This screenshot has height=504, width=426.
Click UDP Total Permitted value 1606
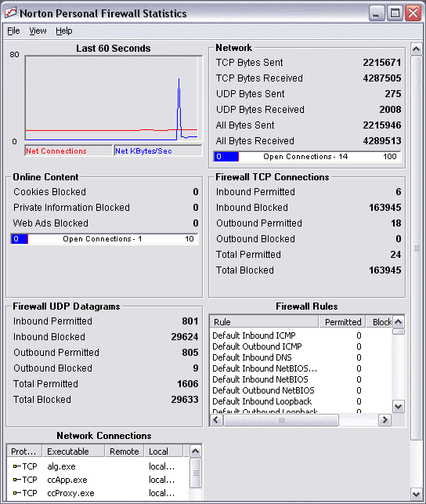click(x=188, y=384)
